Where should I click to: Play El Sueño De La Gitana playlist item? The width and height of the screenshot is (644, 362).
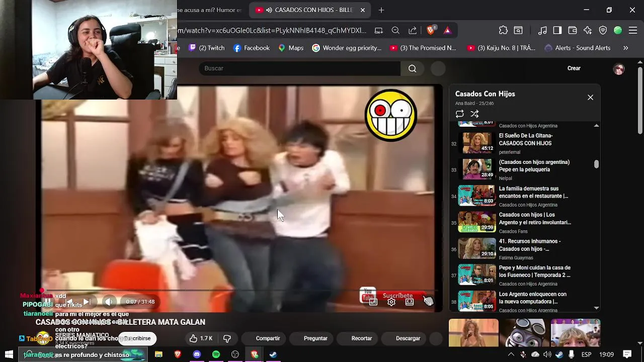(523, 144)
